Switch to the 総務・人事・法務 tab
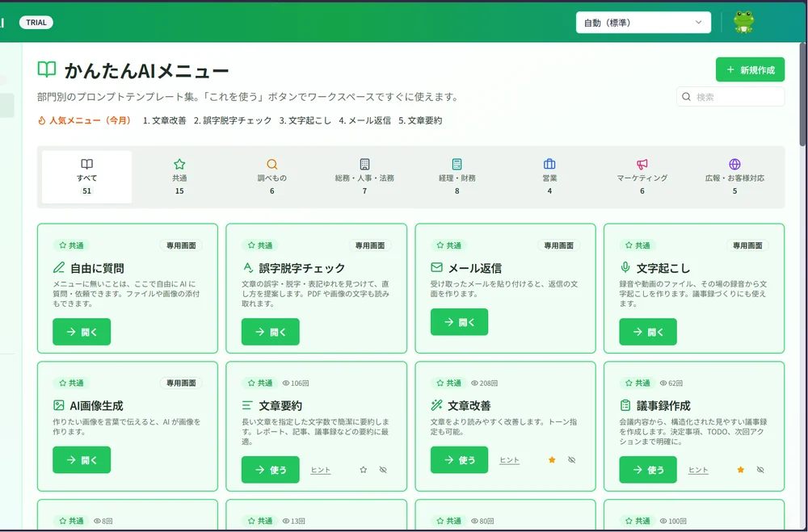808x532 pixels. coord(364,177)
